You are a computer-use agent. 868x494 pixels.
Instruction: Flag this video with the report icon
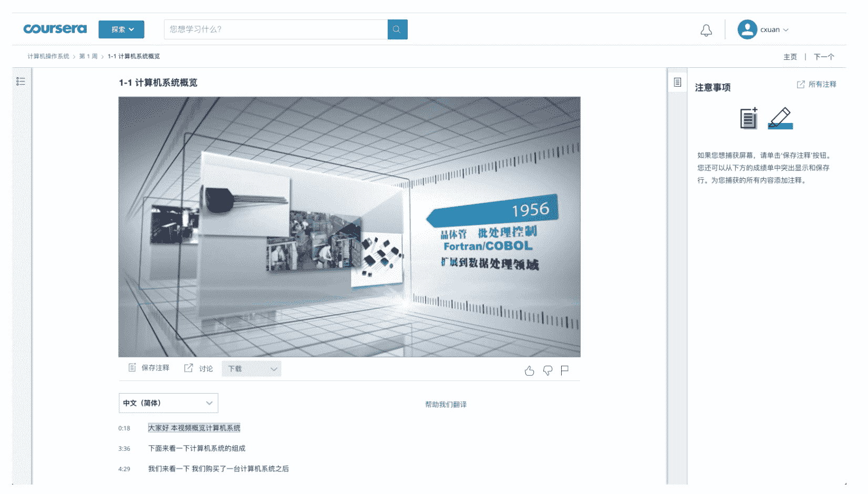pyautogui.click(x=565, y=371)
